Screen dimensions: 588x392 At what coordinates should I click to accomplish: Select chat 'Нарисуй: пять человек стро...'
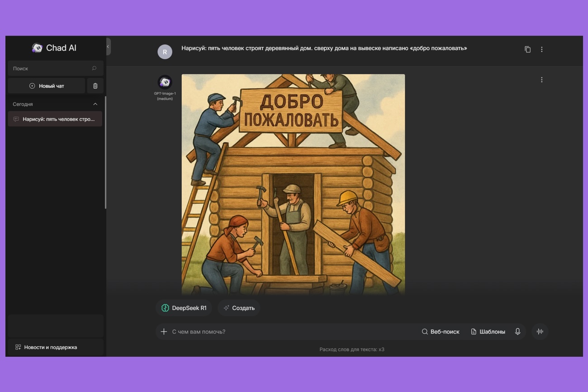[x=55, y=119]
